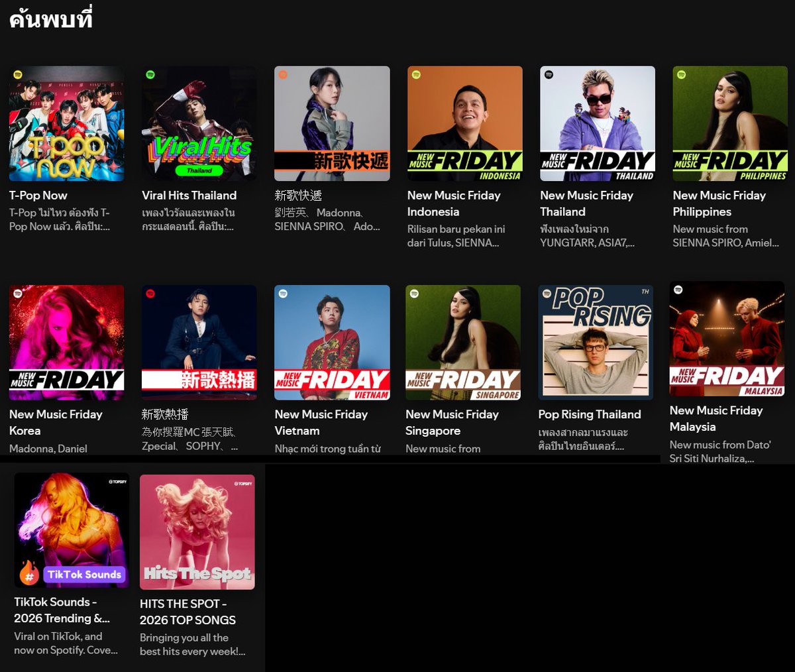Open the Hits The Spot cover image

pos(197,532)
